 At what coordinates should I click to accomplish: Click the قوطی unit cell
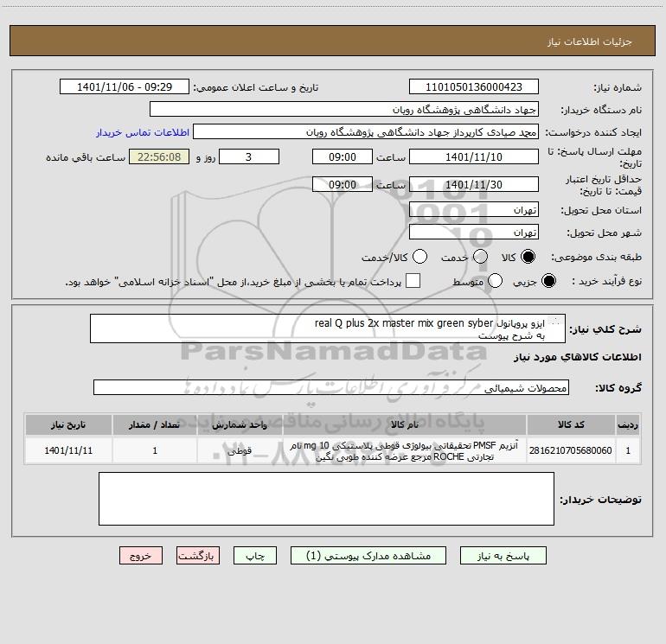(x=240, y=451)
